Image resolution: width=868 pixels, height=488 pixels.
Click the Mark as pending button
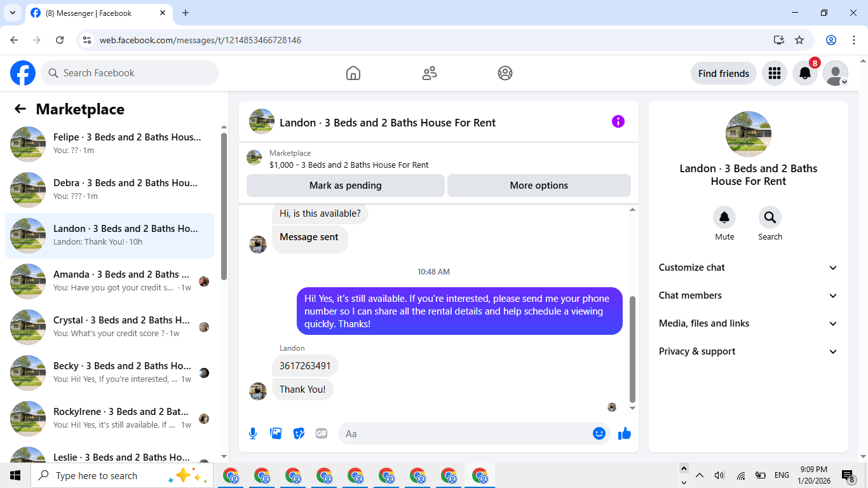pyautogui.click(x=346, y=186)
